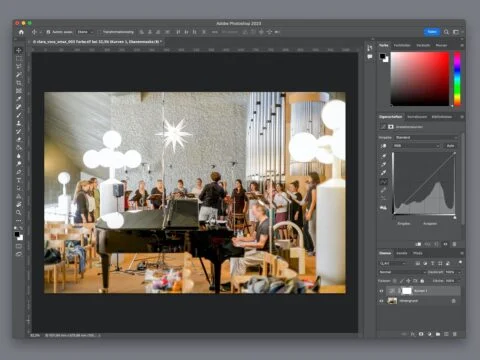Viewport: 480px width, 360px height.
Task: Hide the Hintergrund layer
Action: click(x=382, y=301)
